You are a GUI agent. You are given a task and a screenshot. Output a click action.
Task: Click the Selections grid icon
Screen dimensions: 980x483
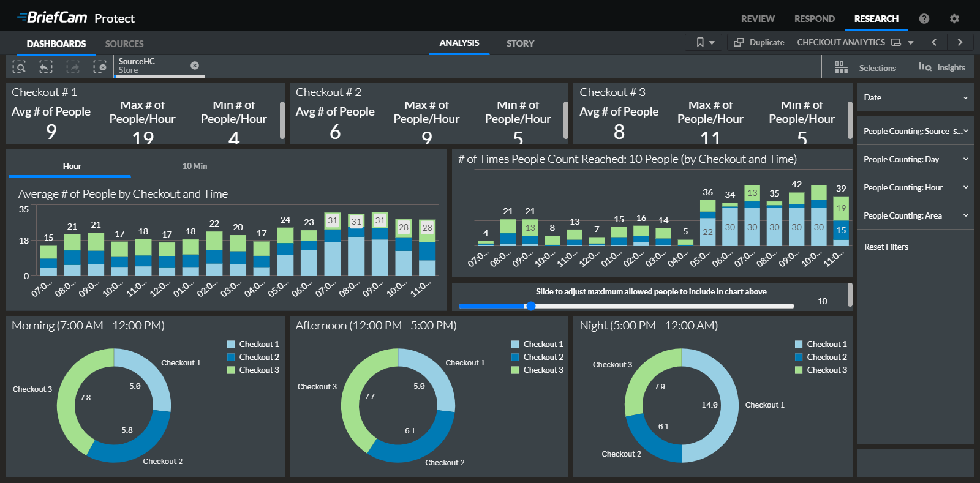point(842,67)
